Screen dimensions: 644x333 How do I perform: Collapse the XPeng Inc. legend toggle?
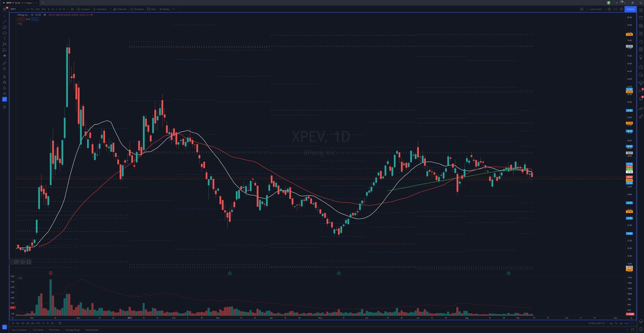click(45, 15)
